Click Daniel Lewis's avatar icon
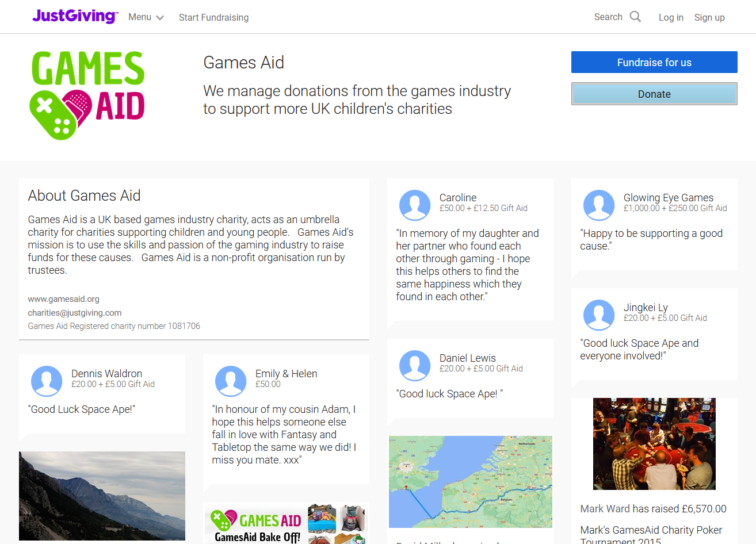The image size is (756, 544). pos(415,366)
